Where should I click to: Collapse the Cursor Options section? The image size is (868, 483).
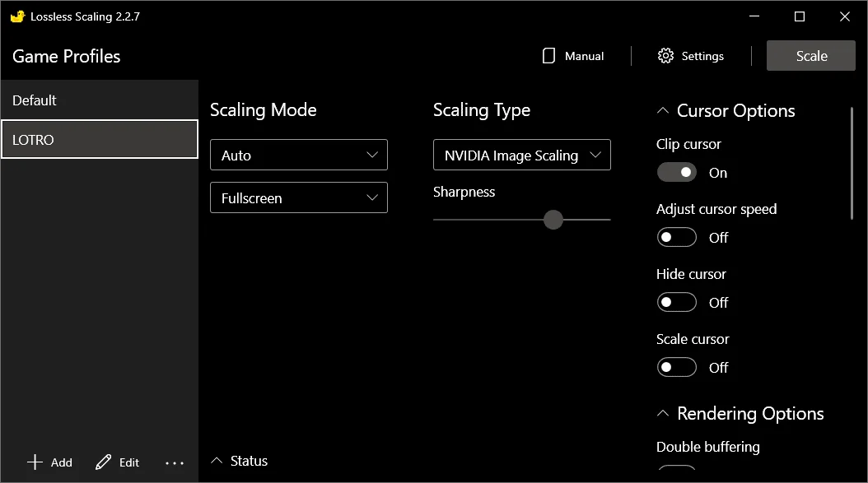663,110
